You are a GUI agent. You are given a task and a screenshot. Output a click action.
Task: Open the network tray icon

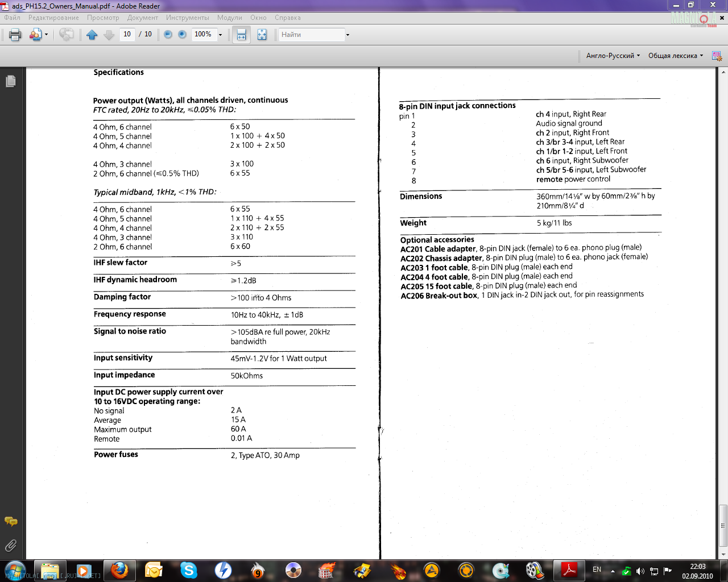click(x=654, y=571)
